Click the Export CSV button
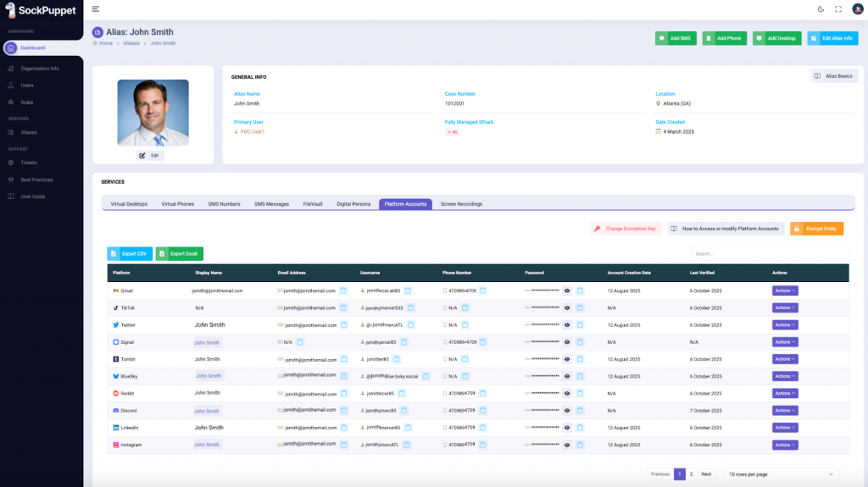The height and width of the screenshot is (487, 868). click(x=130, y=253)
